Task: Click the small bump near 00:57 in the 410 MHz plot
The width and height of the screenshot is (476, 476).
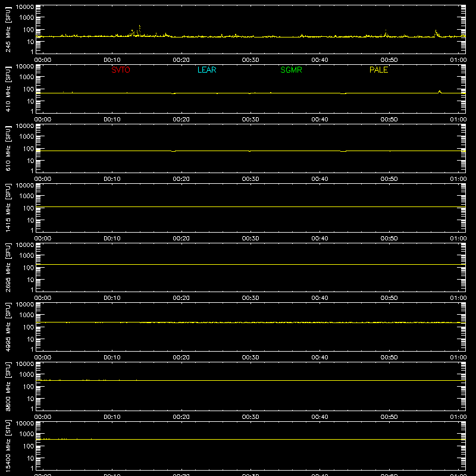Action: tap(439, 92)
